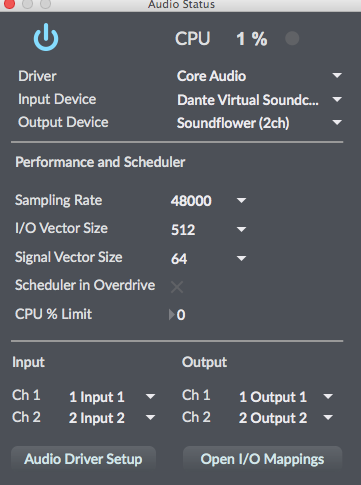Close the Audio Status window

[x=9, y=3]
